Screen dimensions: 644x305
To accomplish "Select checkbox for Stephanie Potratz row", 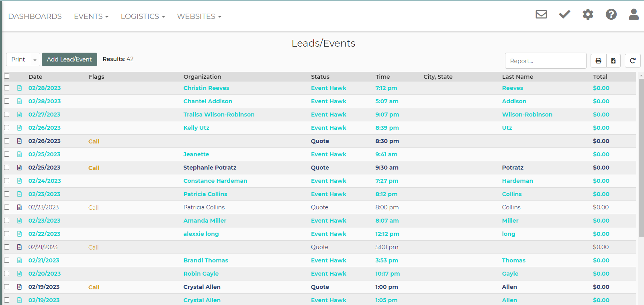I will click(x=7, y=168).
